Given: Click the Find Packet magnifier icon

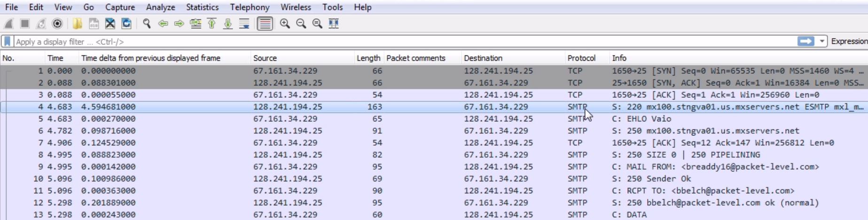Looking at the screenshot, I should 147,24.
